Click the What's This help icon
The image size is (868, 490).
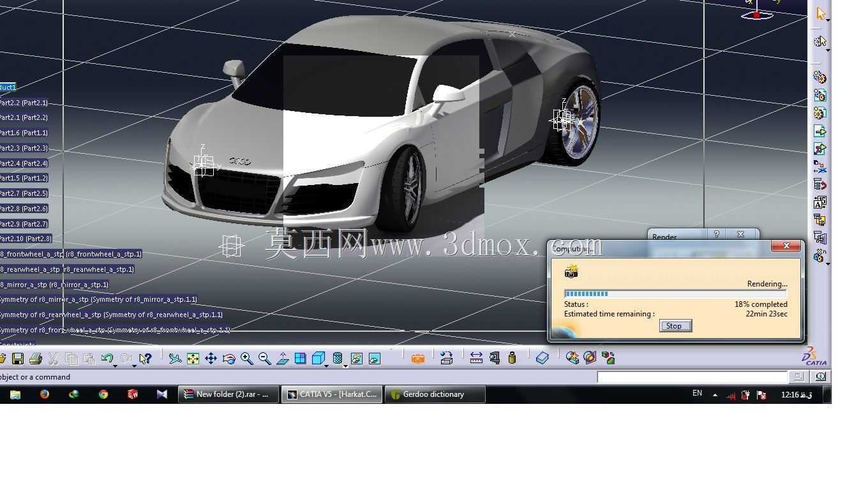point(146,359)
